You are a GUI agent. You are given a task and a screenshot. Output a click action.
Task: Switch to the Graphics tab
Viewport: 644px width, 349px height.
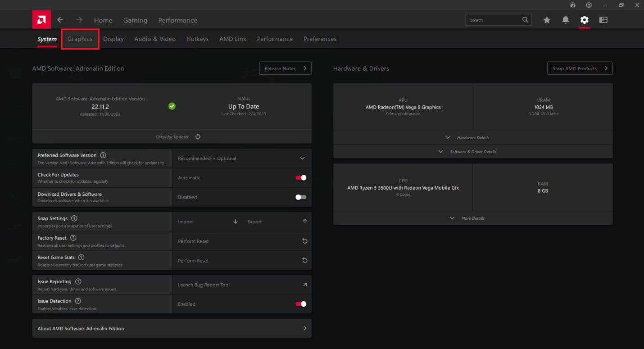click(80, 39)
